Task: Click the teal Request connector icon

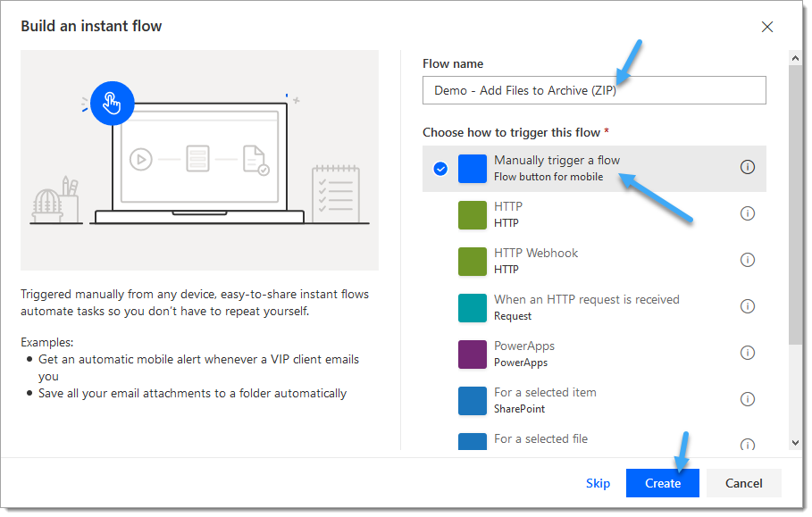Action: (x=473, y=308)
